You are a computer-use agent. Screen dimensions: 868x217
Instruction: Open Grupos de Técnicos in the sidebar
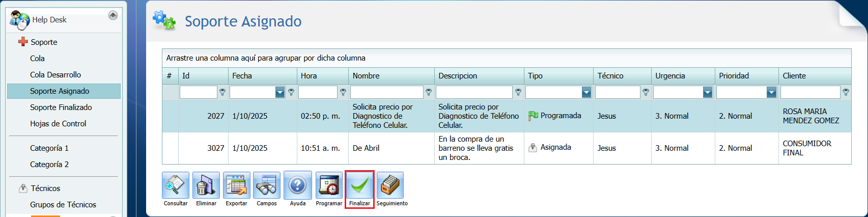(63, 205)
